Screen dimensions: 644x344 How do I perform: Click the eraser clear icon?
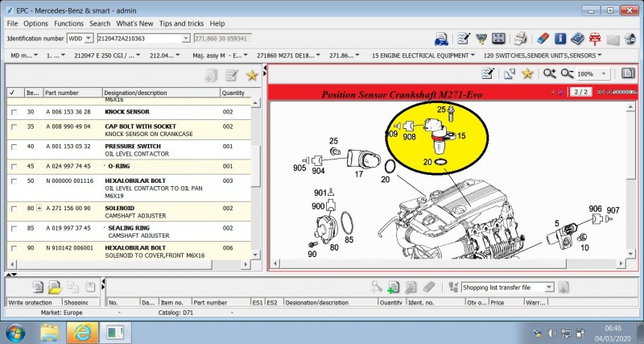point(543,39)
